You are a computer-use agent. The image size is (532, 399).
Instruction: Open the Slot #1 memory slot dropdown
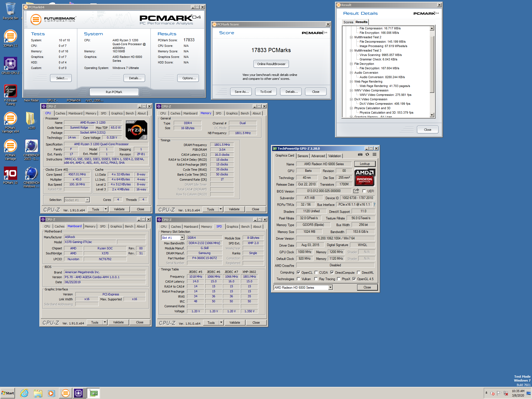pyautogui.click(x=182, y=237)
